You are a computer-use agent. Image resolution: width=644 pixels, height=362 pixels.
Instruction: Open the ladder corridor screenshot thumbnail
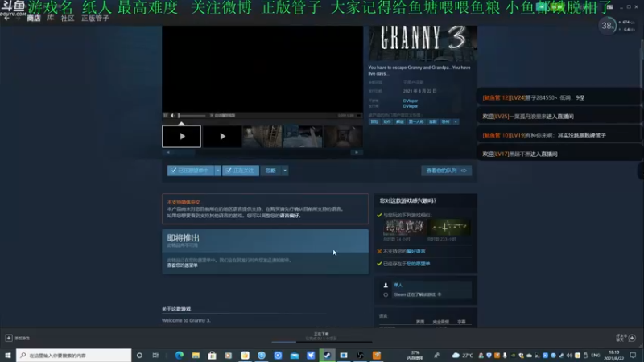tap(262, 136)
